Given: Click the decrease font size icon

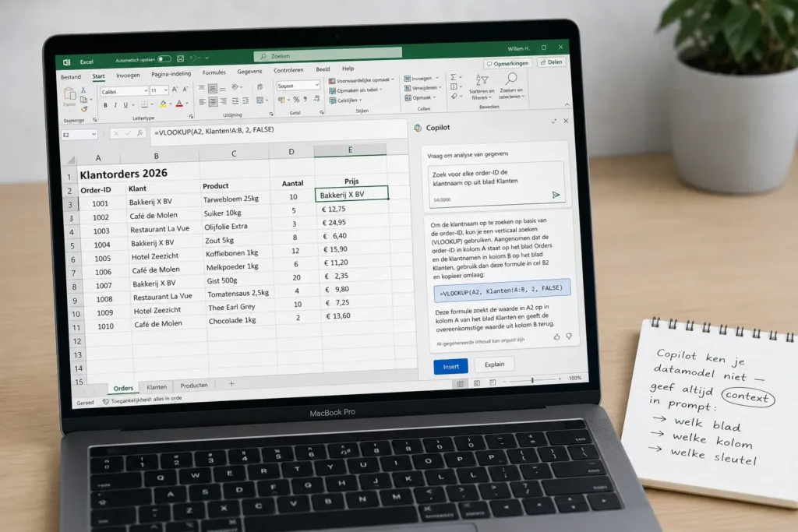Looking at the screenshot, I should pos(185,89).
